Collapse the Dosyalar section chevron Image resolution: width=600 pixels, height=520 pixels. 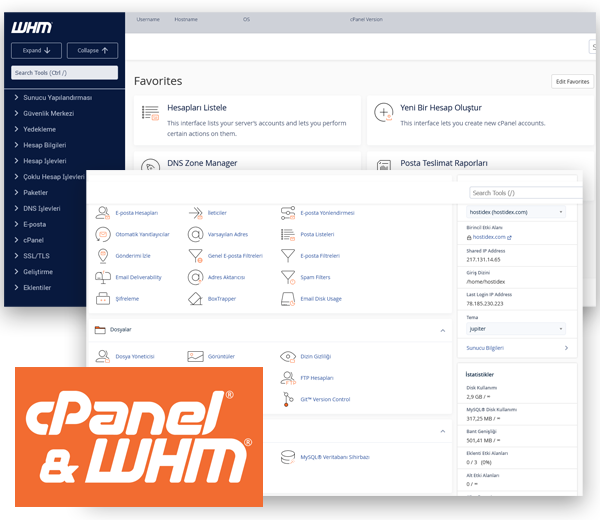point(443,329)
